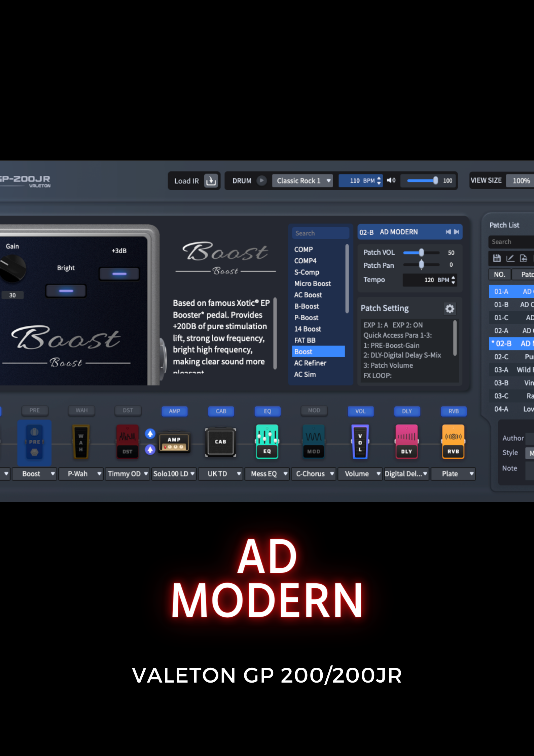Click the effect Search field

pos(320,233)
